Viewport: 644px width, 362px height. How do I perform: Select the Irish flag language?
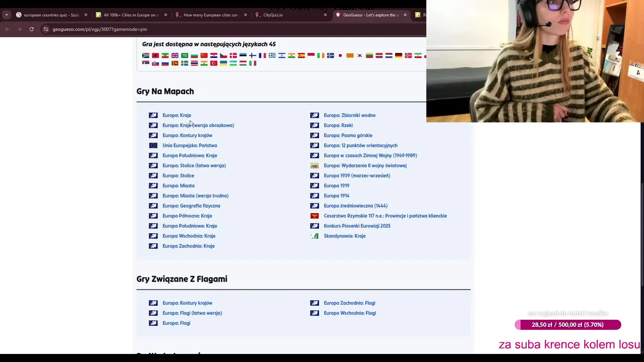click(x=320, y=55)
